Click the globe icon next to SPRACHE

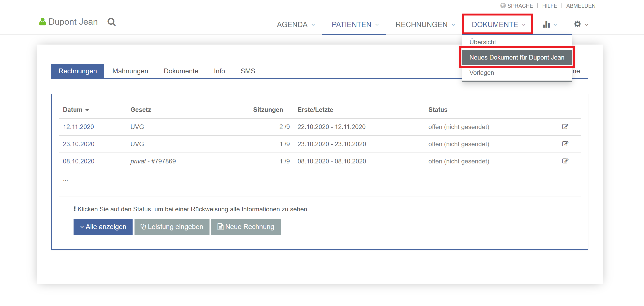coord(503,6)
